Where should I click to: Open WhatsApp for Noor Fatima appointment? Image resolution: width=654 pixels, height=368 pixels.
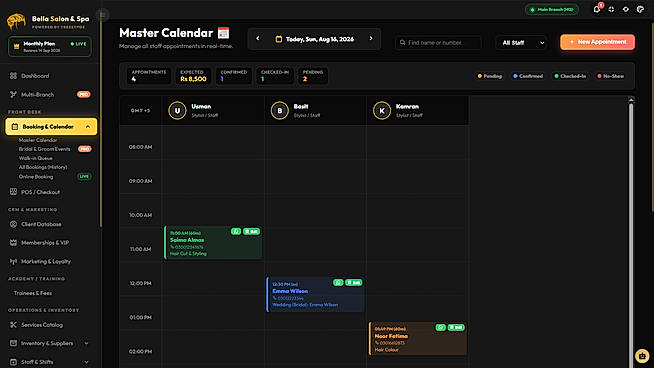point(440,328)
